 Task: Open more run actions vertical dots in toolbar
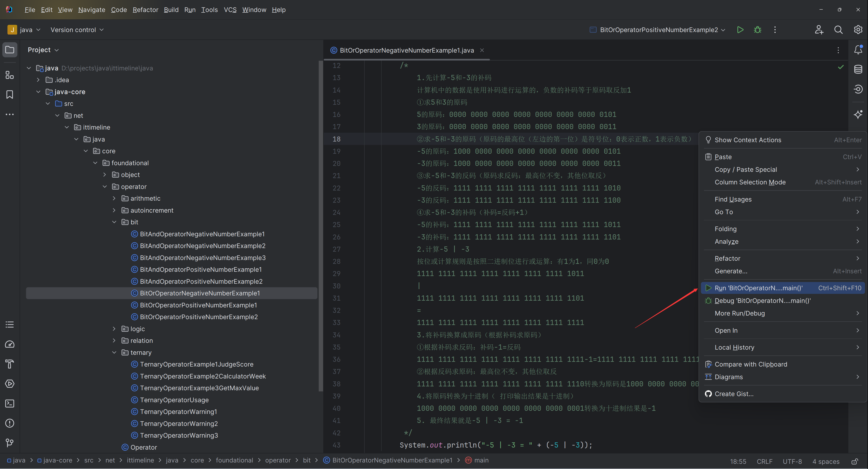pos(775,30)
